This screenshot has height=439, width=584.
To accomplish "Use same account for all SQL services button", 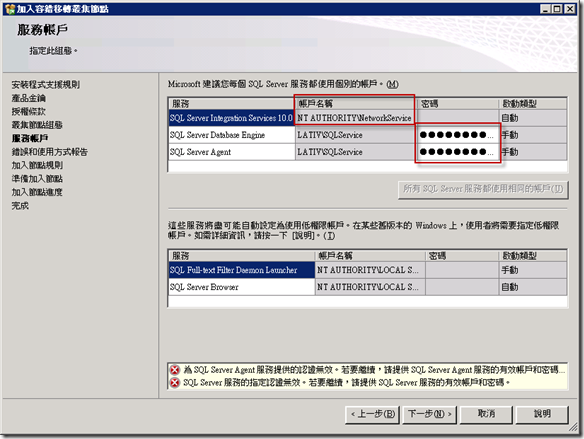I will pos(483,190).
